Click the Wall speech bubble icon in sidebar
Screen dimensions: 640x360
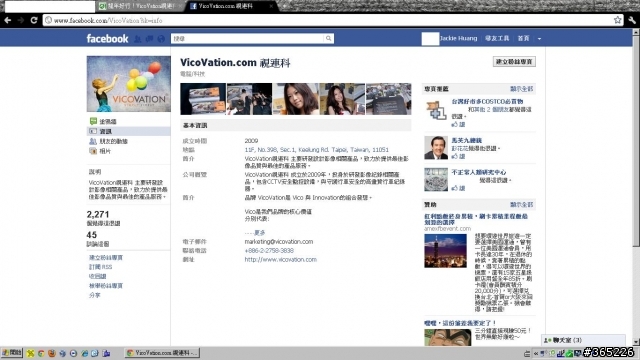(x=93, y=121)
